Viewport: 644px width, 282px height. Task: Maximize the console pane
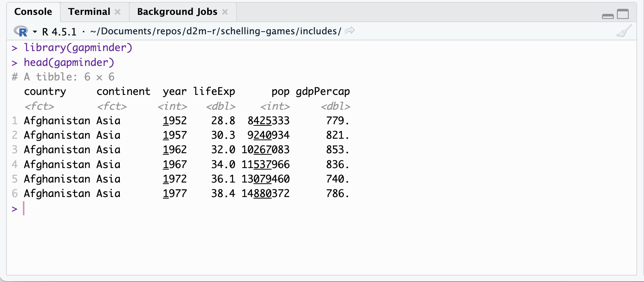[x=623, y=14]
